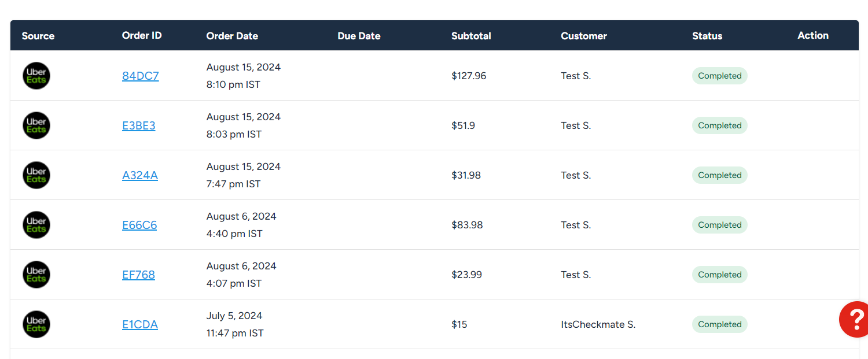Click the customer name ItsCheckmate S.
Screen dimensions: 868x359
click(598, 324)
